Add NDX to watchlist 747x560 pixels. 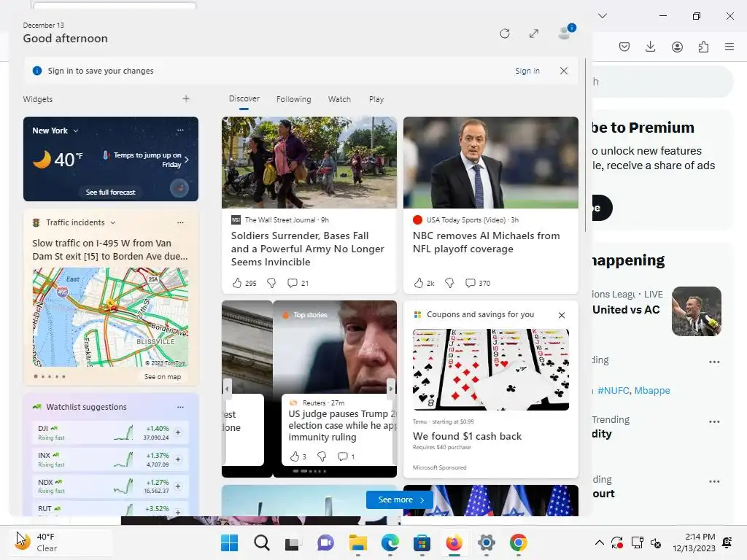[x=178, y=486]
